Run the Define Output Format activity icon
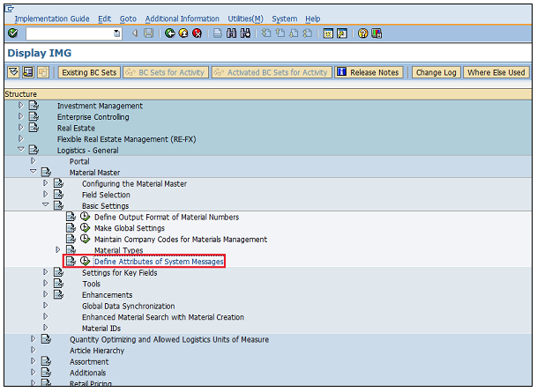 point(85,217)
